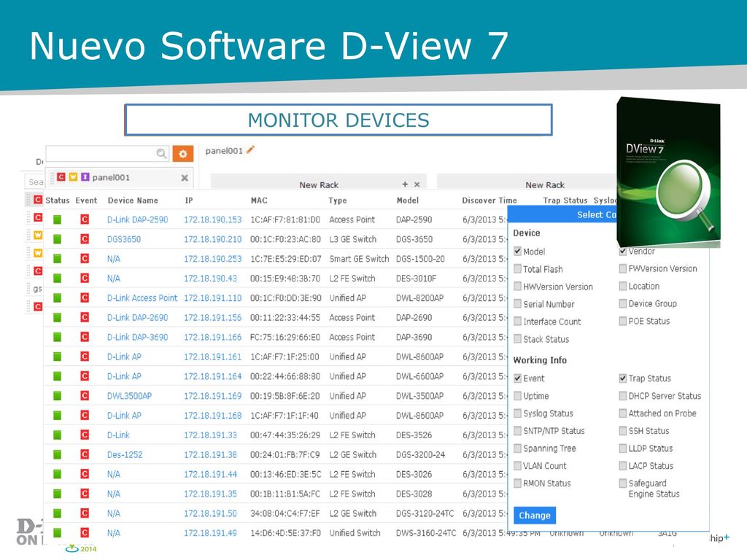747x560 pixels.
Task: Add a rack with the plus icon
Action: coord(405,184)
